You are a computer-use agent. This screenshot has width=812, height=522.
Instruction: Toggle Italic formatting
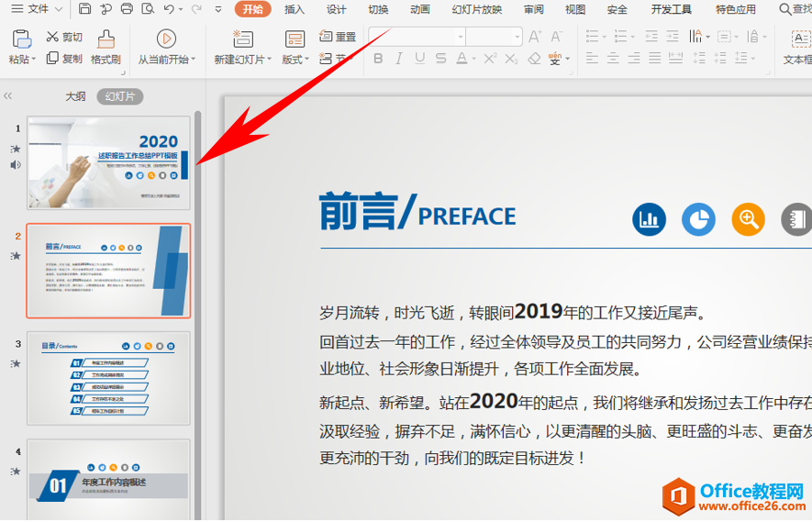[x=399, y=59]
